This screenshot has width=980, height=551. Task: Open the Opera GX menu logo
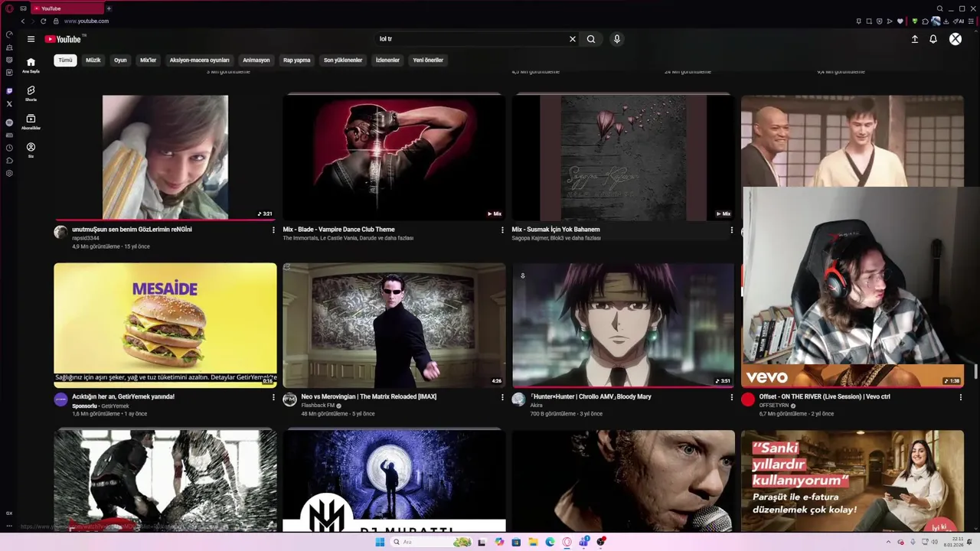9,8
